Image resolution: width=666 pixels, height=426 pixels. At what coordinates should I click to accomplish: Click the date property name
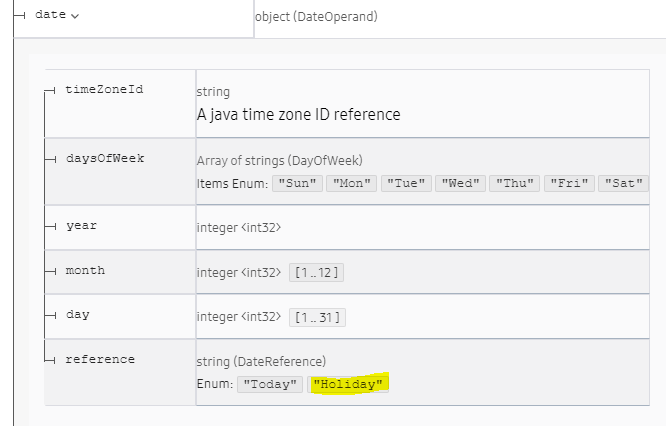pos(51,14)
